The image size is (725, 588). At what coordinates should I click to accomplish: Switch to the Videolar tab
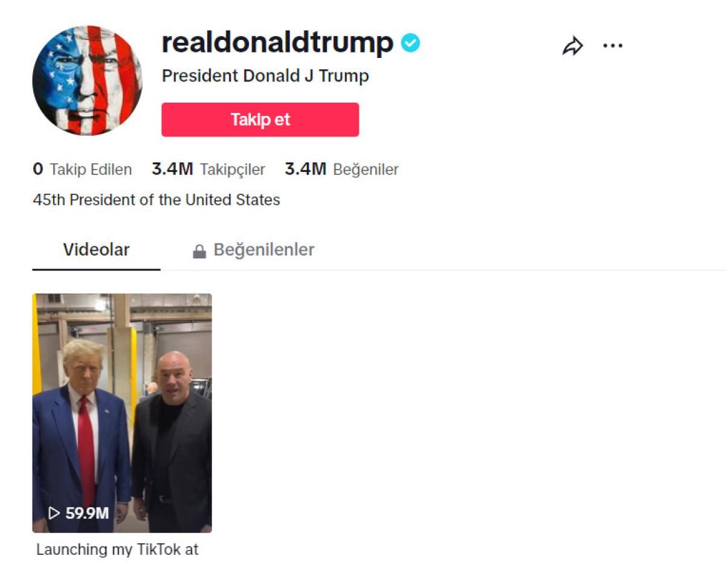tap(97, 250)
